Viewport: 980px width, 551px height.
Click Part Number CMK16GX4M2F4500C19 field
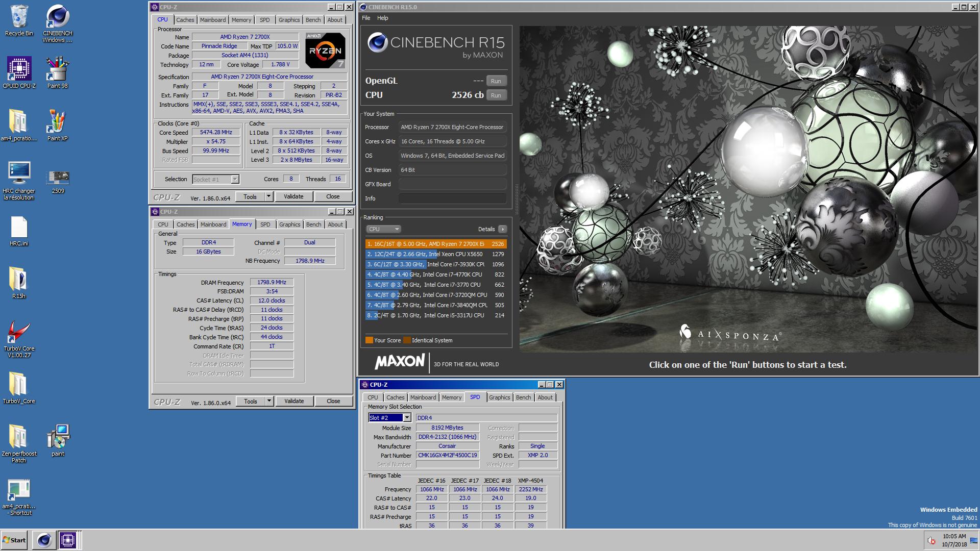448,455
